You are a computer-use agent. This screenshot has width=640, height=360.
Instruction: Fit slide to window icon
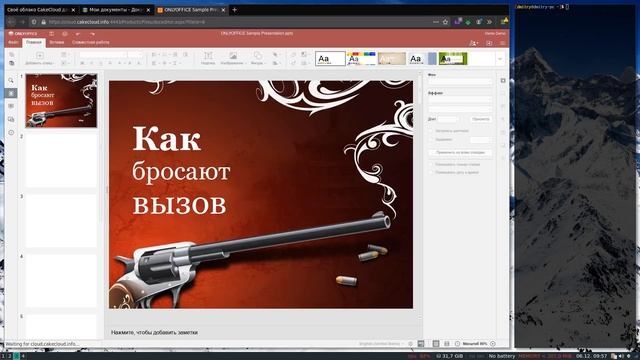click(x=436, y=344)
